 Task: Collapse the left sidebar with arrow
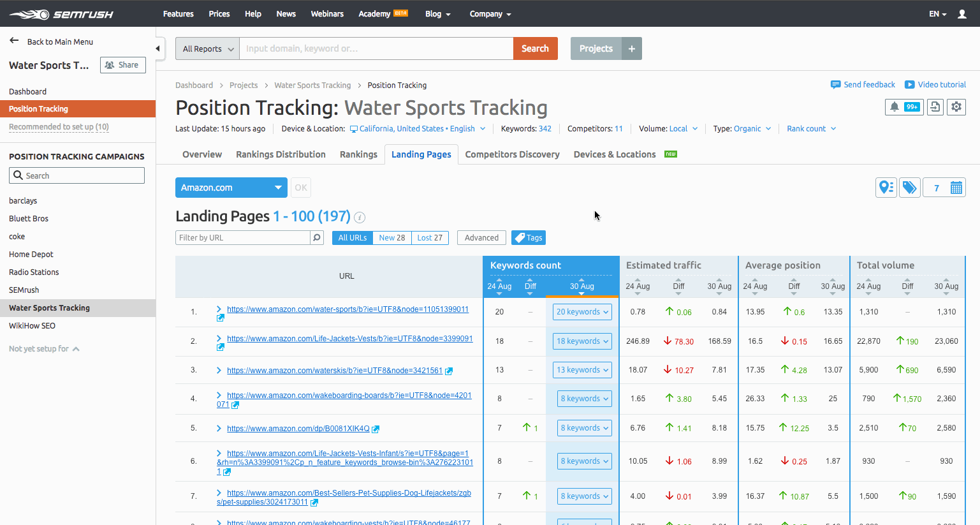coord(157,48)
